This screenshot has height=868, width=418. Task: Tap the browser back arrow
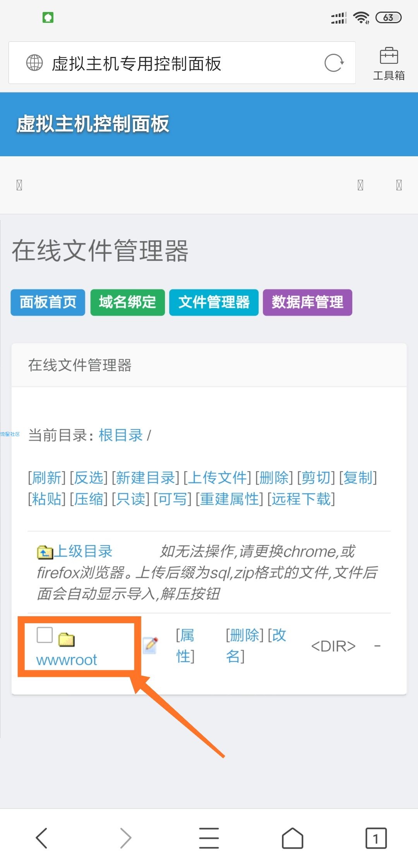click(42, 838)
